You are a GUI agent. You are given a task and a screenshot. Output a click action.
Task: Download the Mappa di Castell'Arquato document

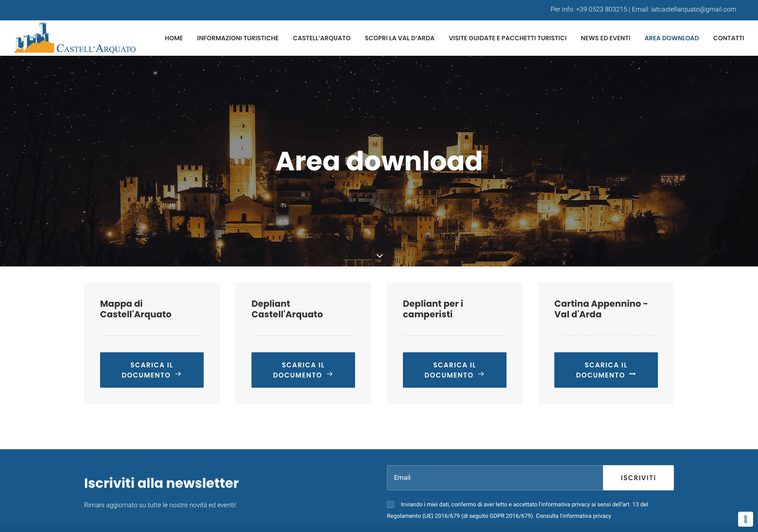(x=151, y=370)
